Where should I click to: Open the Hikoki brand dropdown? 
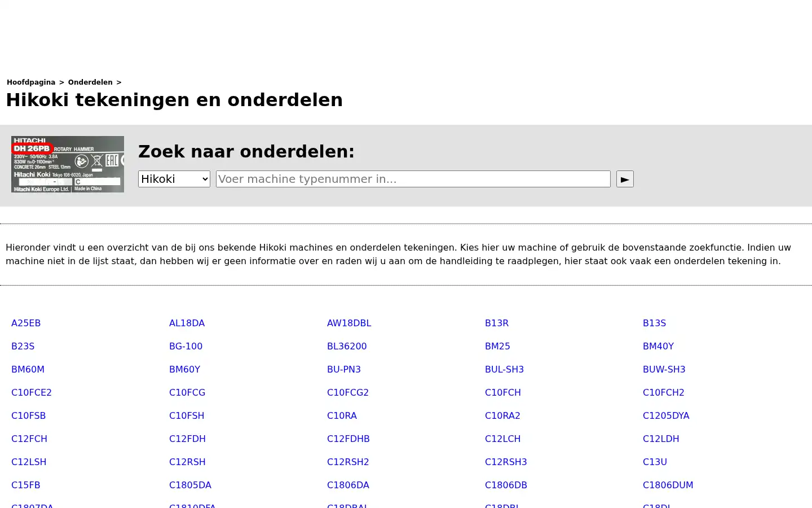[x=174, y=179]
